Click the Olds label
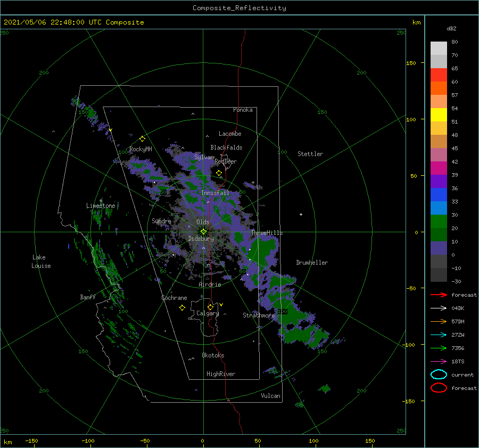Viewport: 479px width, 448px height. pos(203,222)
